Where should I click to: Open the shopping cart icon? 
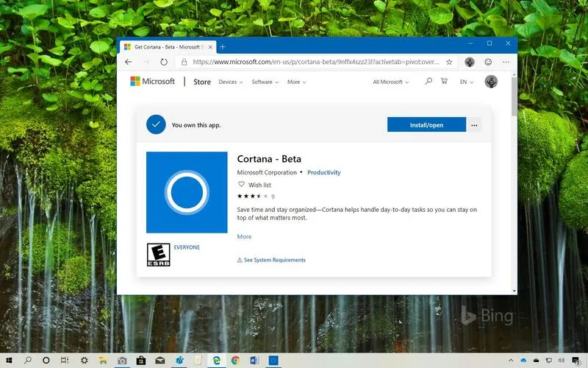coord(444,81)
